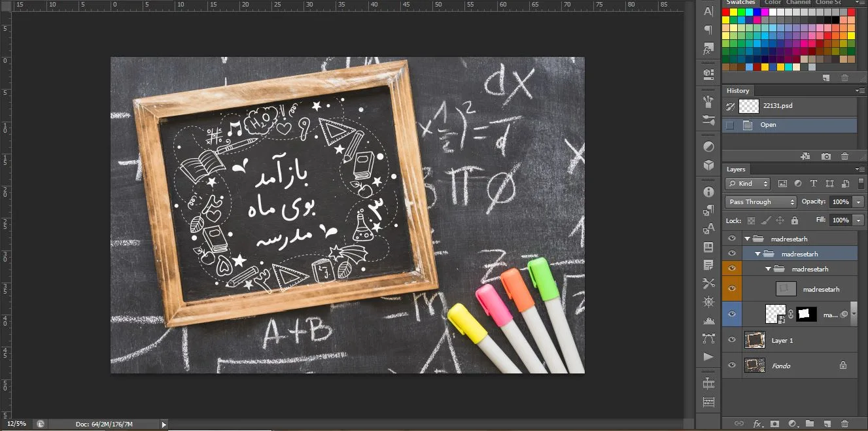868x431 pixels.
Task: Select the 22131.psd history snapshot
Action: pyautogui.click(x=790, y=106)
